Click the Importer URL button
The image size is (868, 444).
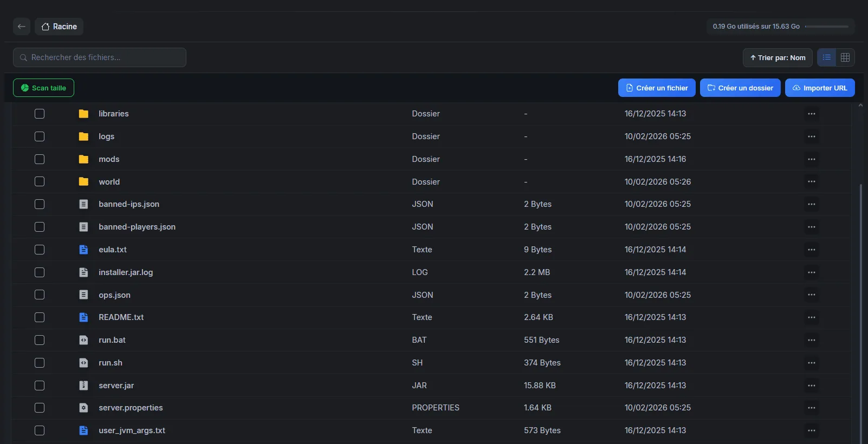click(819, 88)
